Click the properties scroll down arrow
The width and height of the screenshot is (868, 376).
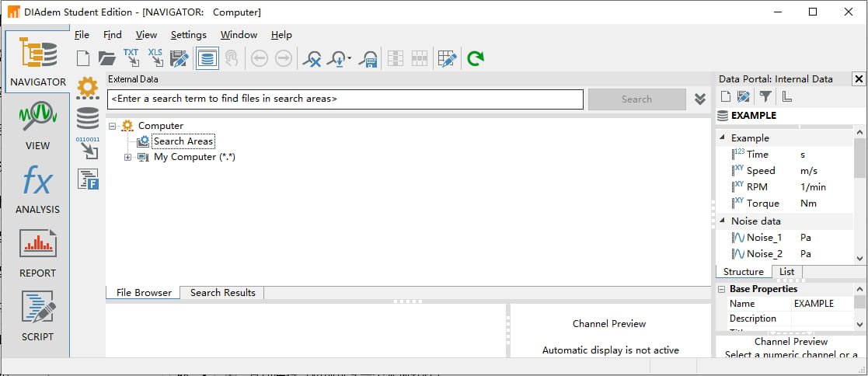coord(859,324)
